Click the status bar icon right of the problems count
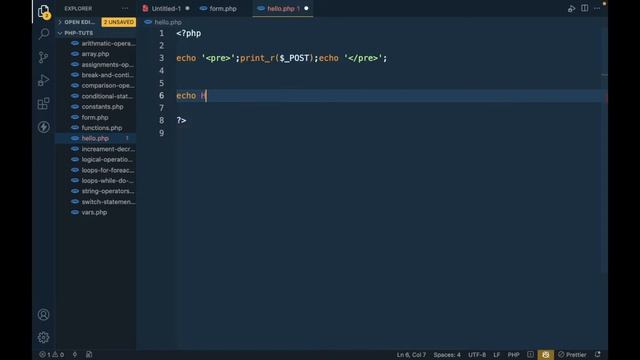640x360 pixels. 75,355
